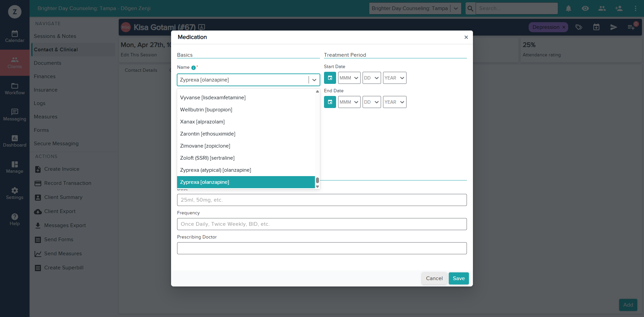Click the eye visibility icon in header
This screenshot has height=317, width=644.
585,8
